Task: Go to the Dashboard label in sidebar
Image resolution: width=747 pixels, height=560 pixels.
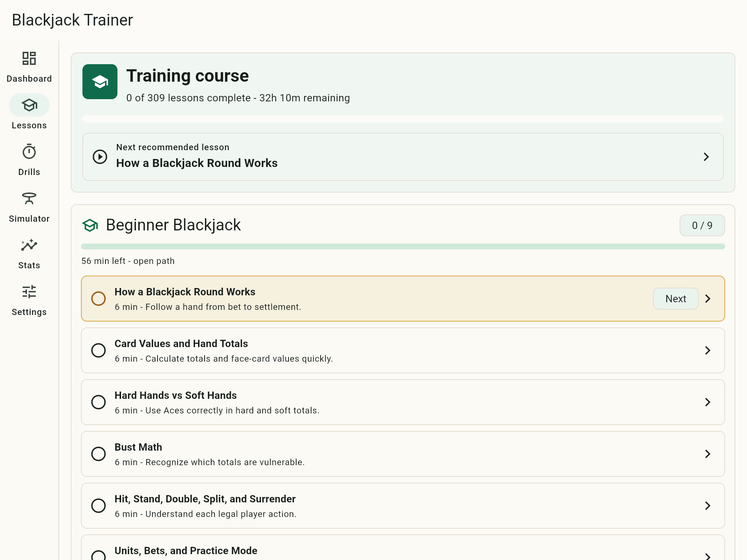Action: click(29, 79)
